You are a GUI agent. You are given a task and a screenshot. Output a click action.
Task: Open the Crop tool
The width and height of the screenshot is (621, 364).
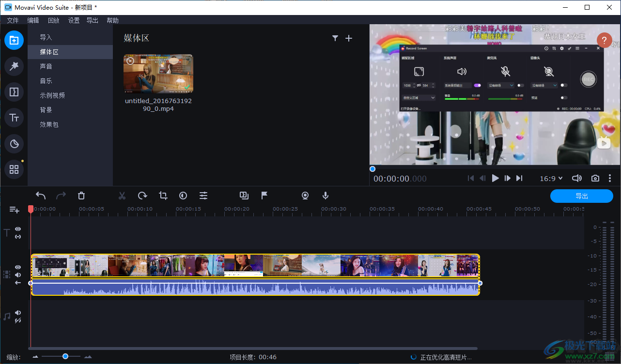click(x=163, y=196)
